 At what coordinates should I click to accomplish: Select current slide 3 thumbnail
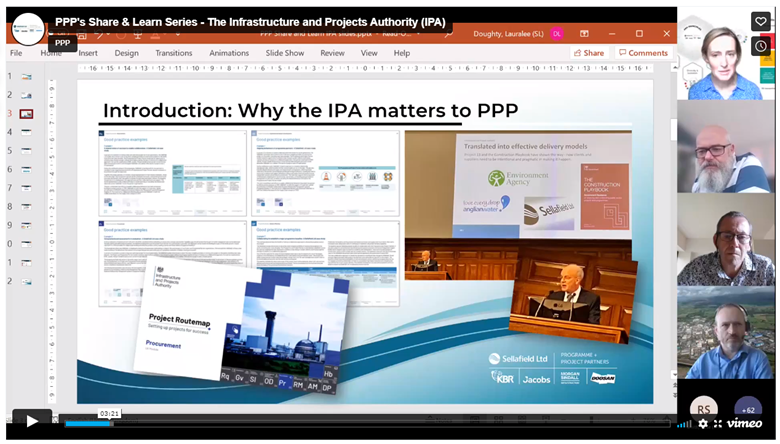[26, 114]
